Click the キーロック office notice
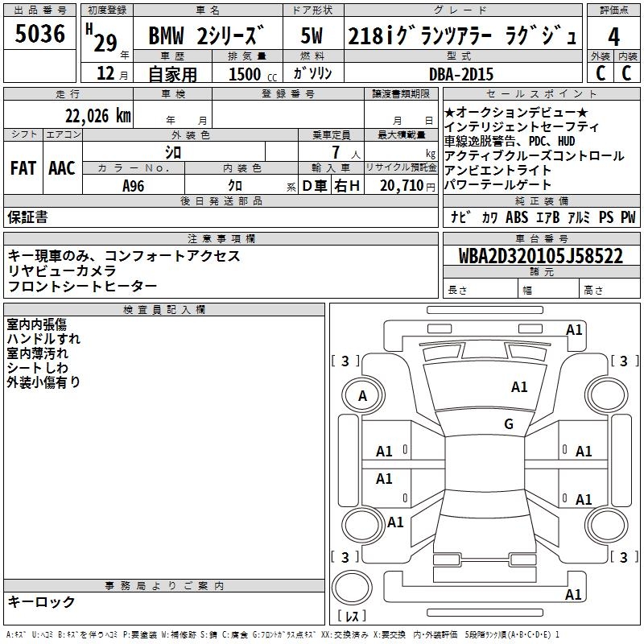Image resolution: width=644 pixels, height=644 pixels. coord(41,601)
